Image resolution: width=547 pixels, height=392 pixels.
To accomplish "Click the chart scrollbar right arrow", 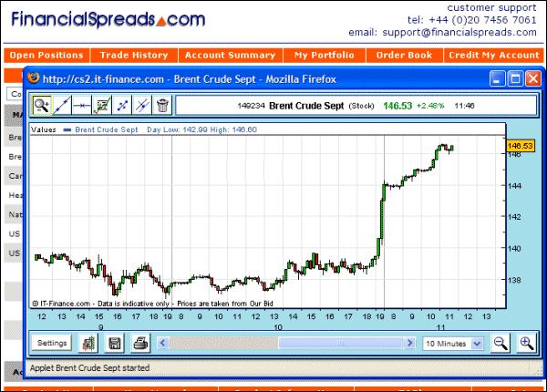I will click(410, 343).
